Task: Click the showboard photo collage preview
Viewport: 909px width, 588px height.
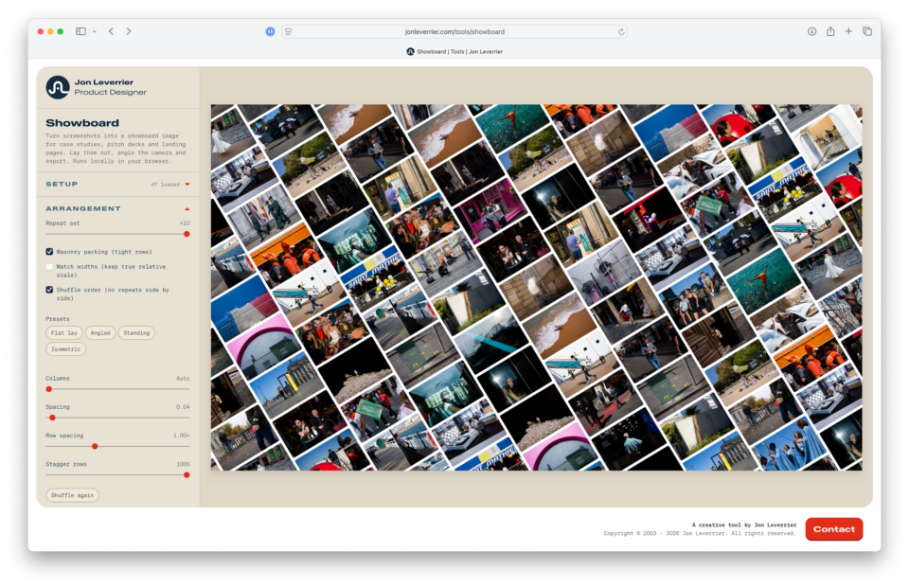Action: [536, 287]
